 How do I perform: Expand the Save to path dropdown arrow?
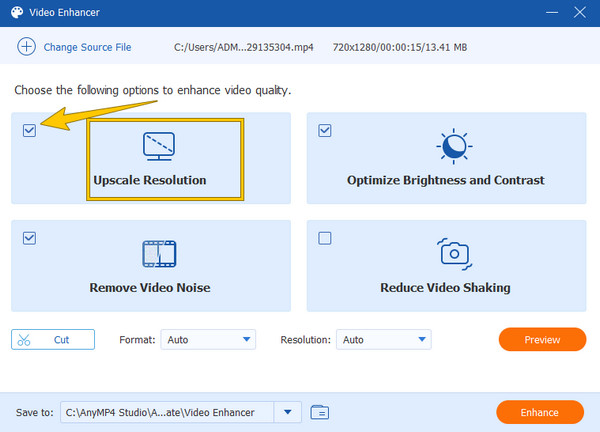tap(288, 412)
